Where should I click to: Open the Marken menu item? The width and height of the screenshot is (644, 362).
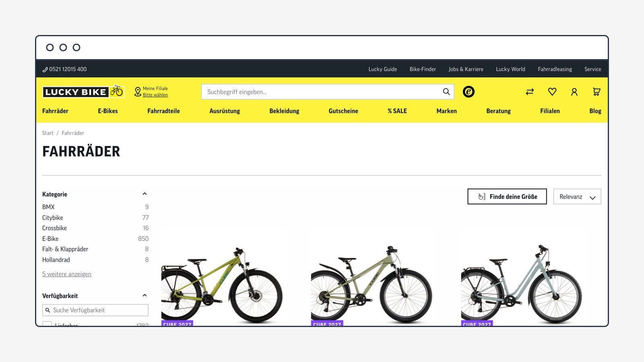[x=447, y=111]
